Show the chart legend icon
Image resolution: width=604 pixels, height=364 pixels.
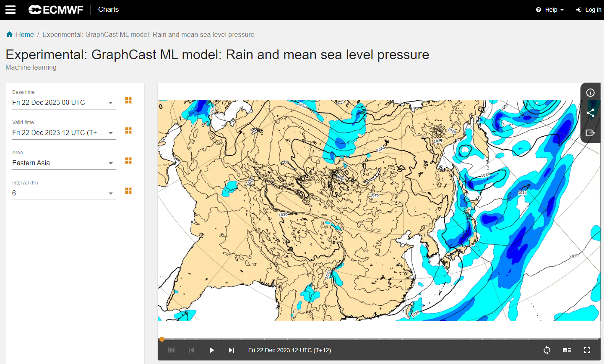click(567, 350)
